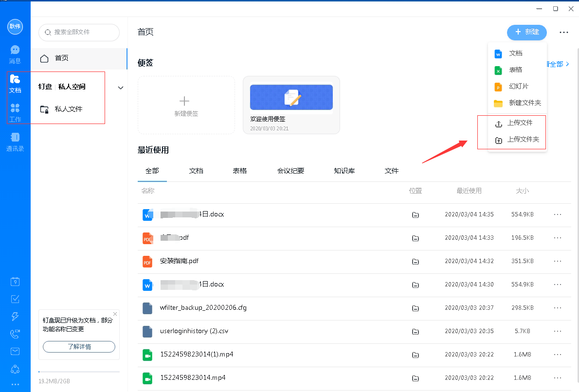Open the top-right three-dot more menu
This screenshot has height=392, width=579.
point(563,33)
